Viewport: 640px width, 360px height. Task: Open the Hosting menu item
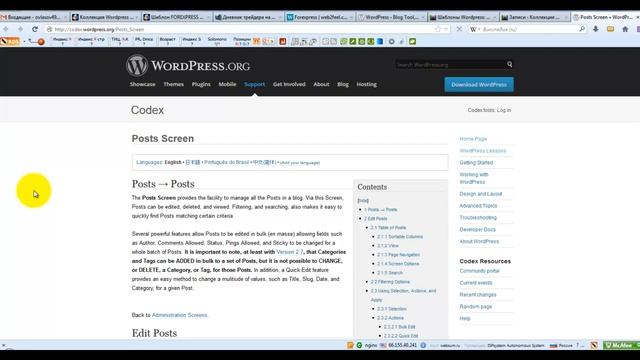coord(367,84)
